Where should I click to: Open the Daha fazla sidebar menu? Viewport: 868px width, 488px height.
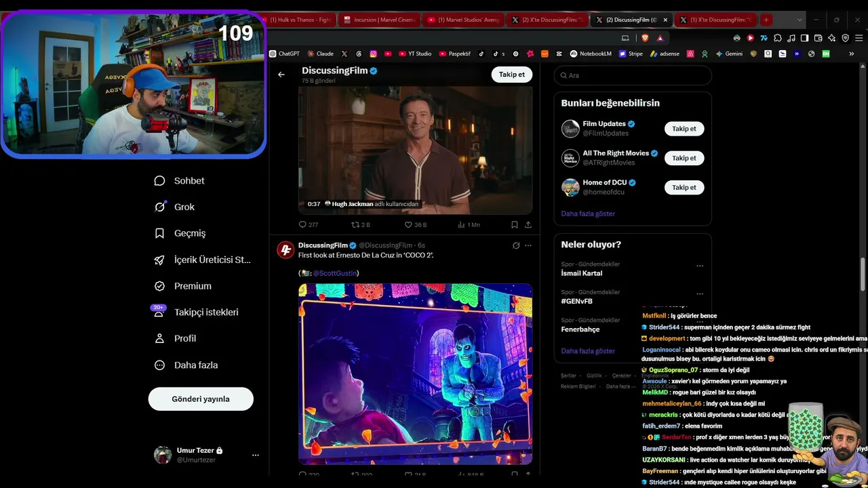[186, 365]
